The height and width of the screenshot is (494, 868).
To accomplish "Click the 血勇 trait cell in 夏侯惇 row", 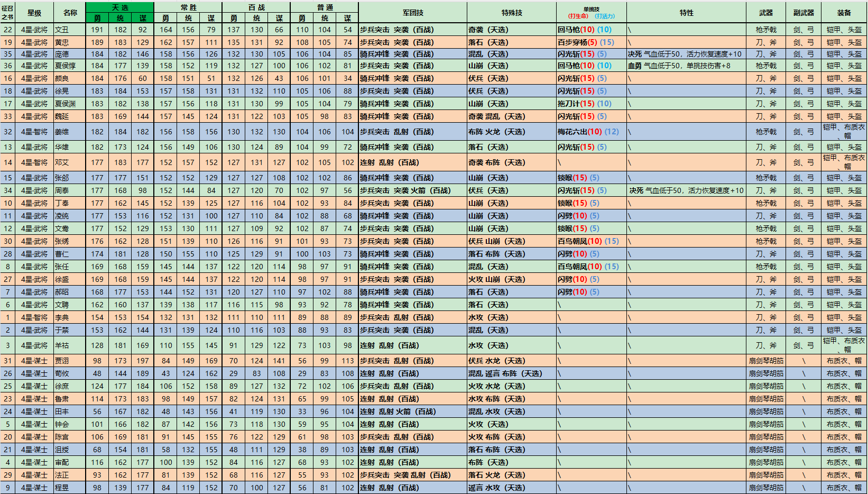I will (x=687, y=66).
